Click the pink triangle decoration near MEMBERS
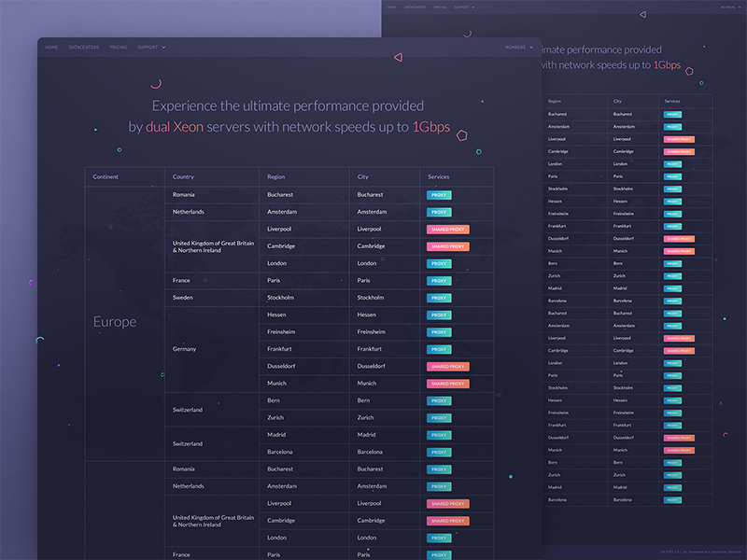Viewport: 747px width, 560px height. click(398, 57)
